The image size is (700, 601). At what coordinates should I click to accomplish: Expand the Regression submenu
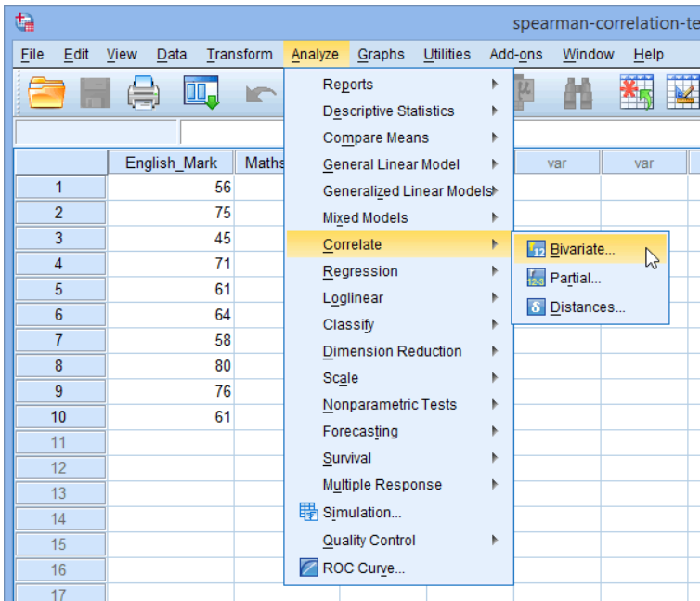click(398, 271)
